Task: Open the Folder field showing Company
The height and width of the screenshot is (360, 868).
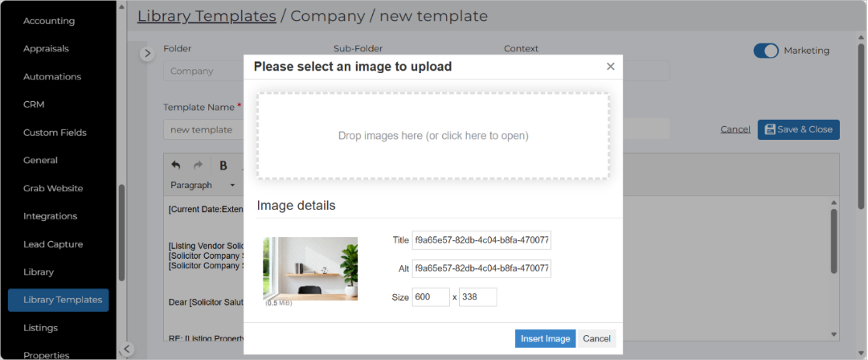Action: (203, 71)
